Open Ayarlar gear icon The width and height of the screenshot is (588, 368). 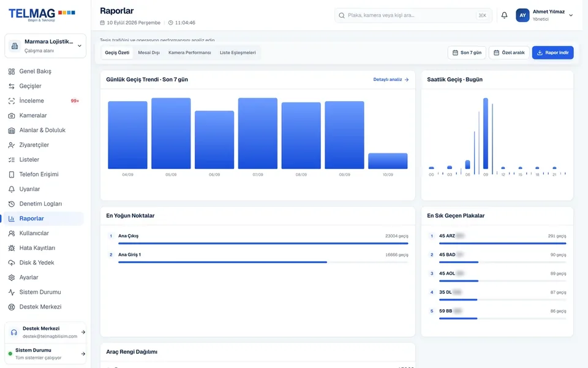(12, 277)
